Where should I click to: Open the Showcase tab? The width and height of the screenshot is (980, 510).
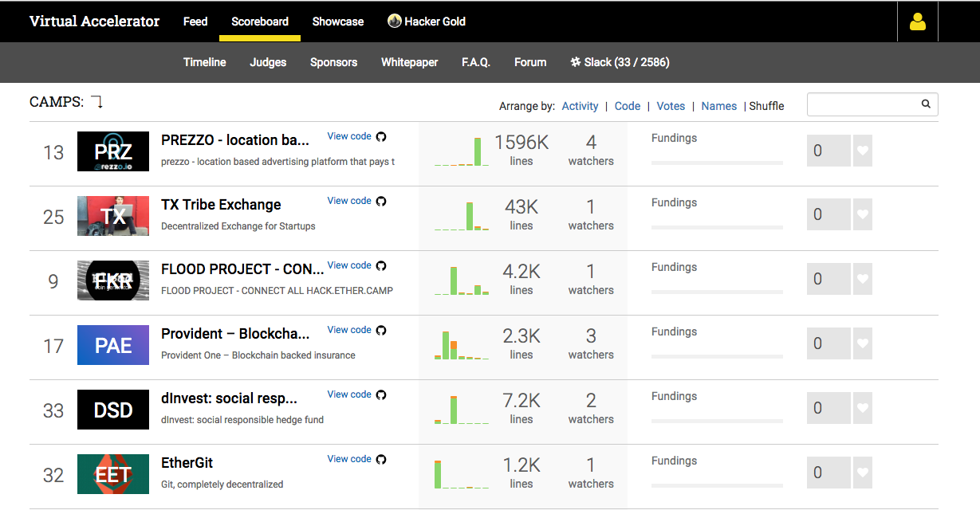coord(338,22)
